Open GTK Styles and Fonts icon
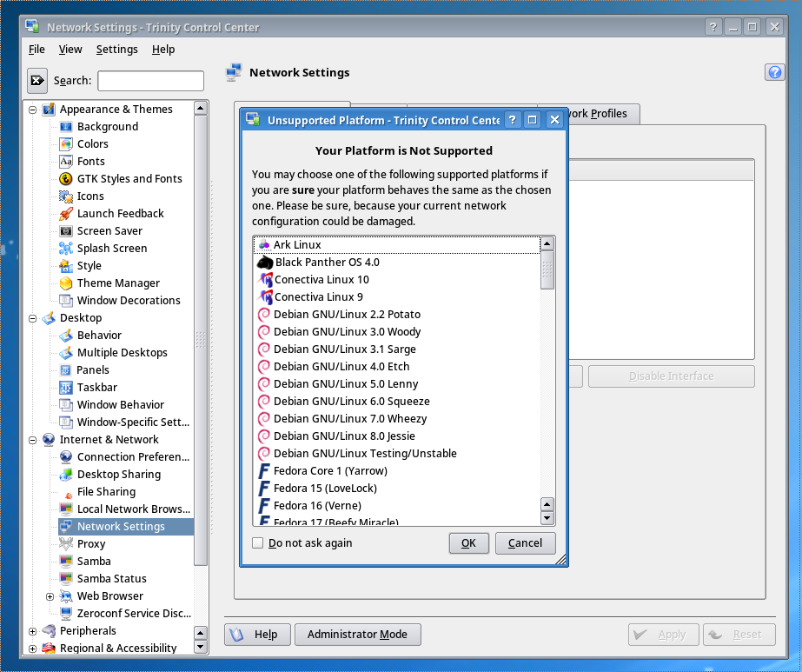802x672 pixels. (x=66, y=178)
